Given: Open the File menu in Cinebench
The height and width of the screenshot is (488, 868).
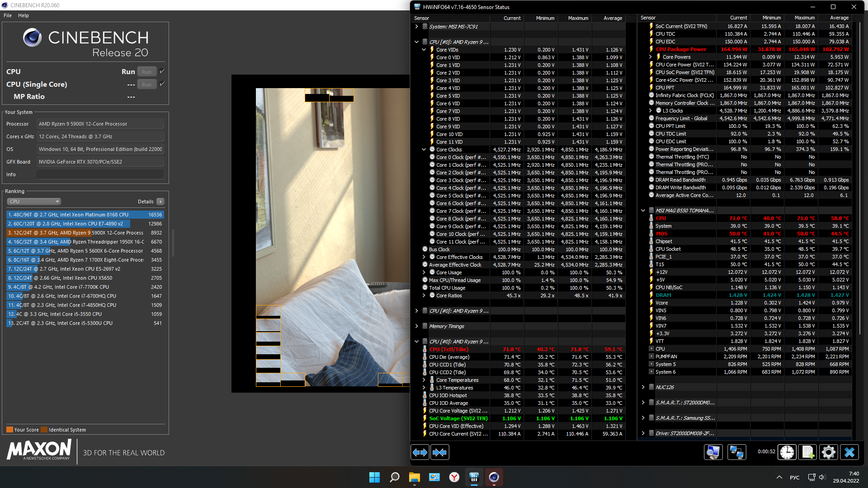Looking at the screenshot, I should 8,15.
